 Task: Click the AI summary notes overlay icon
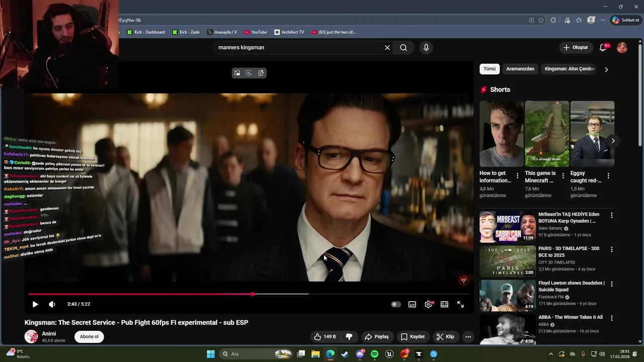click(261, 73)
